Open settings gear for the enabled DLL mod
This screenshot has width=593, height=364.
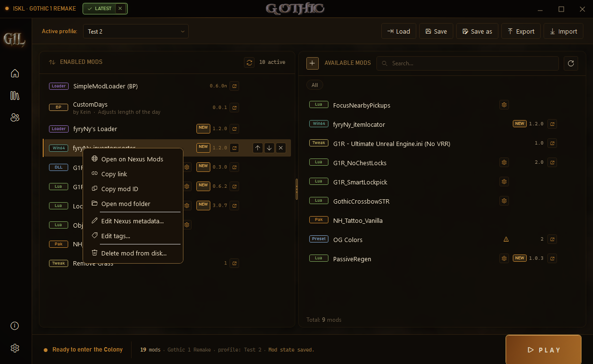(x=187, y=167)
